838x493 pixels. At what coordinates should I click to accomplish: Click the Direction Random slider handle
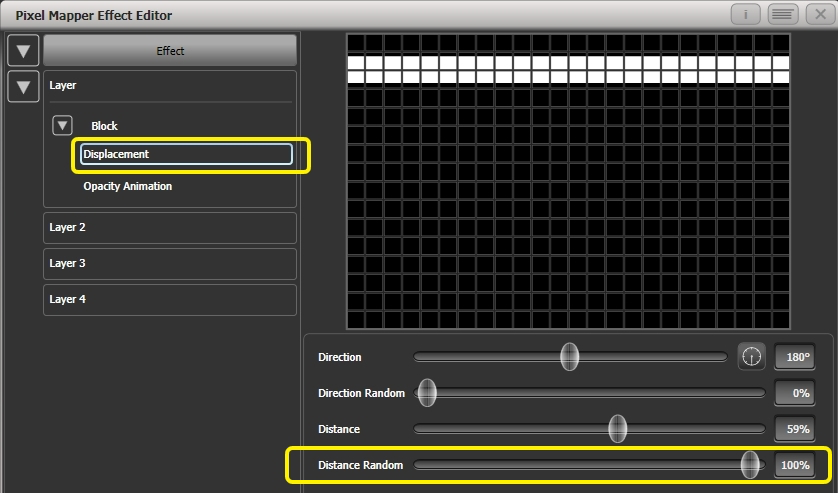click(427, 393)
